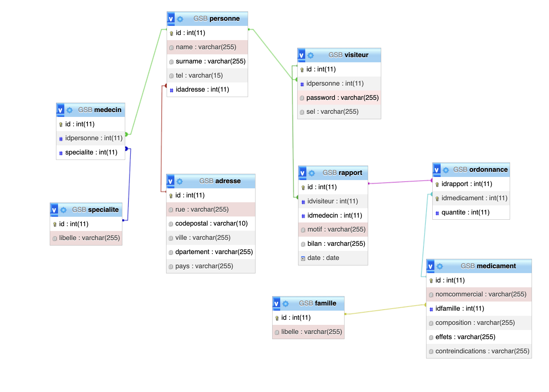Collapse the medicament table with its v toggle
The width and height of the screenshot is (549, 392).
(430, 266)
